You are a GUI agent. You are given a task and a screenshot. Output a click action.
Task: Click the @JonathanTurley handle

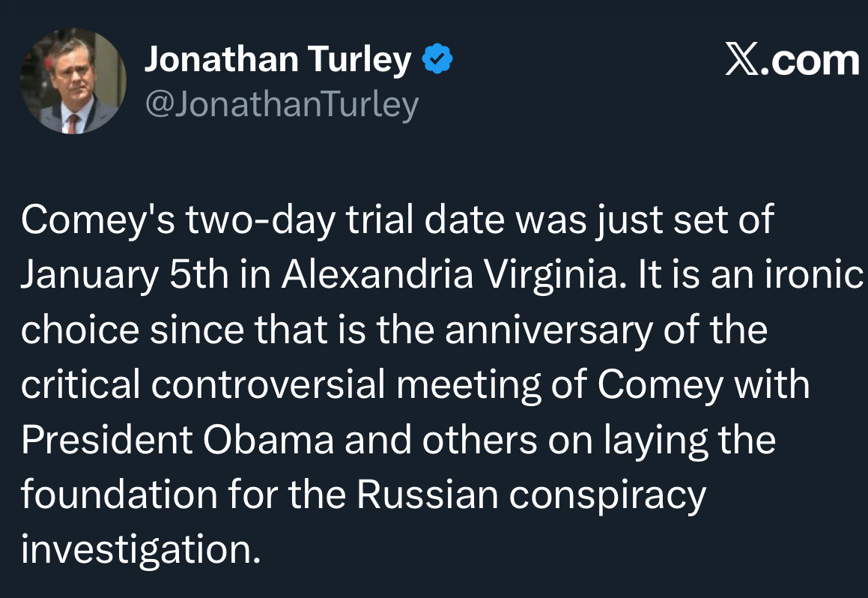point(281,105)
